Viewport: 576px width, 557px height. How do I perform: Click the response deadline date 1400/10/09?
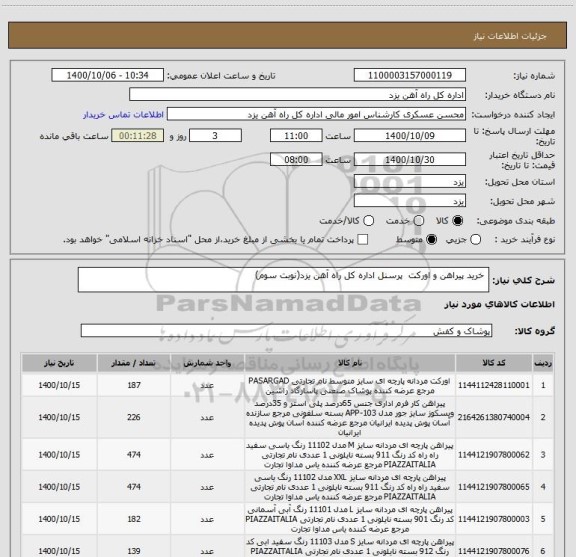(x=410, y=136)
